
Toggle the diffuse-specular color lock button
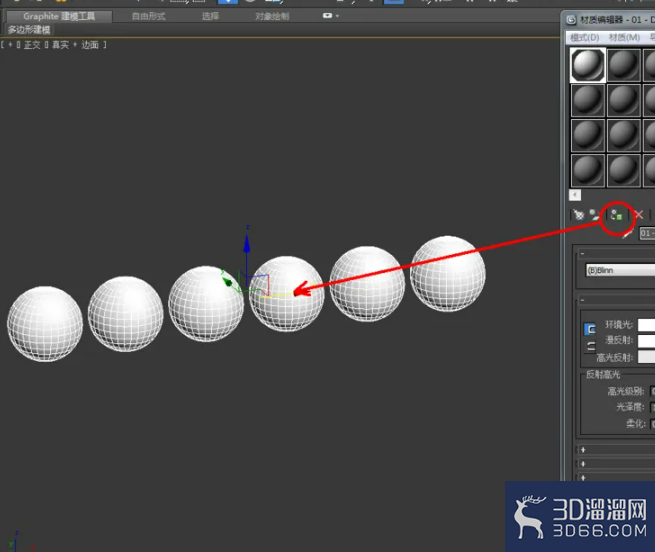pyautogui.click(x=590, y=346)
